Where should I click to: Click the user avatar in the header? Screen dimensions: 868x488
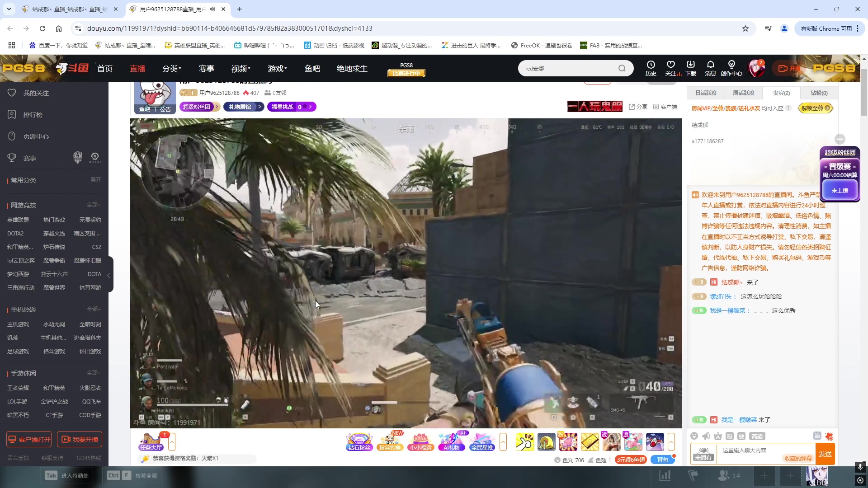coord(756,68)
